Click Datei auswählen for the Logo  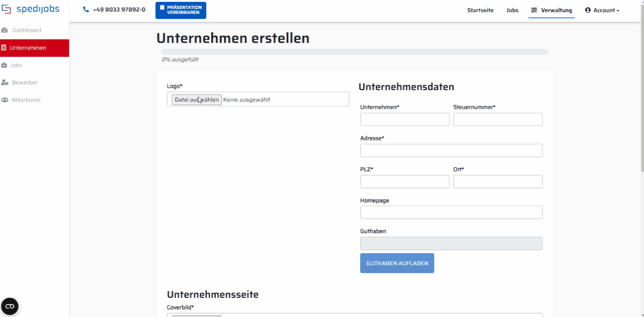(196, 100)
